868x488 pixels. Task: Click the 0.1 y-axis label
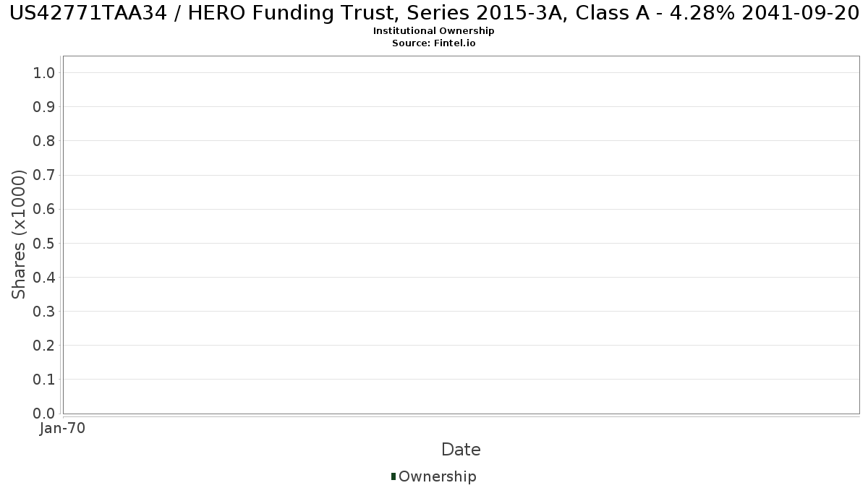click(x=44, y=380)
